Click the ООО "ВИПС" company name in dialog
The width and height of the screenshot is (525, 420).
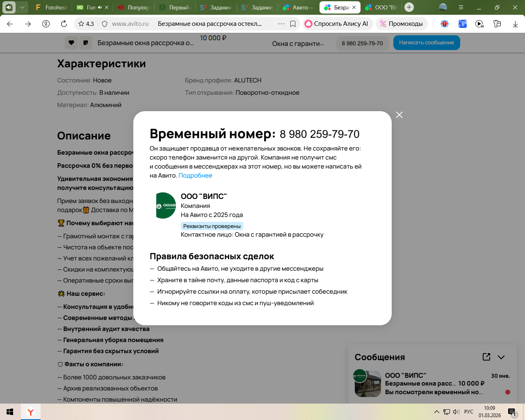coord(204,196)
